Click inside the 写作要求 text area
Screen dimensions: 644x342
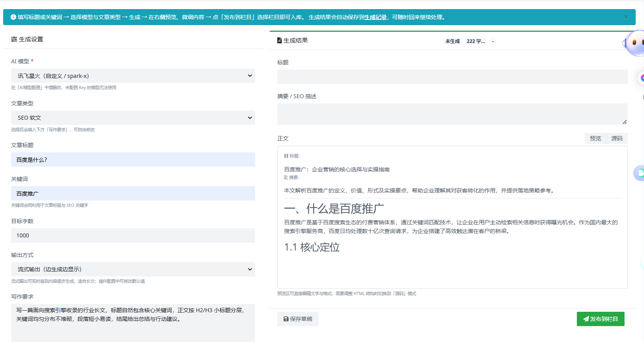pyautogui.click(x=133, y=323)
